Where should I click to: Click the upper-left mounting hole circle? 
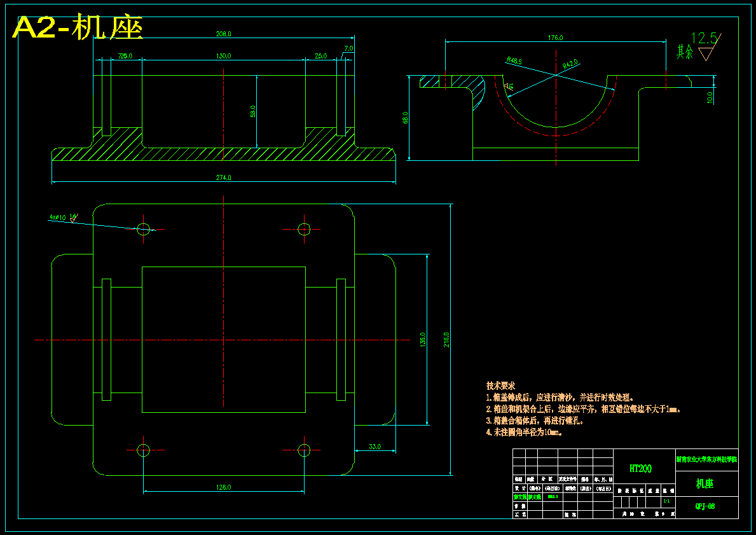144,229
